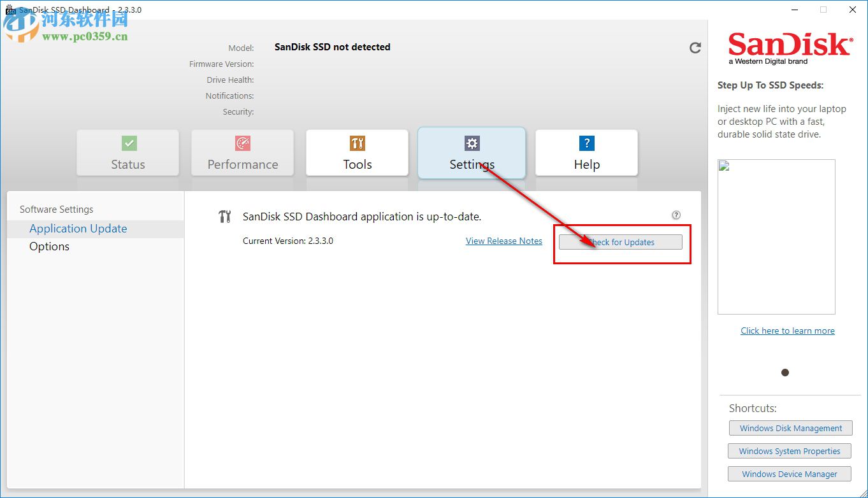Click the Check for Updates button
Screen dimensions: 868x498
point(621,242)
